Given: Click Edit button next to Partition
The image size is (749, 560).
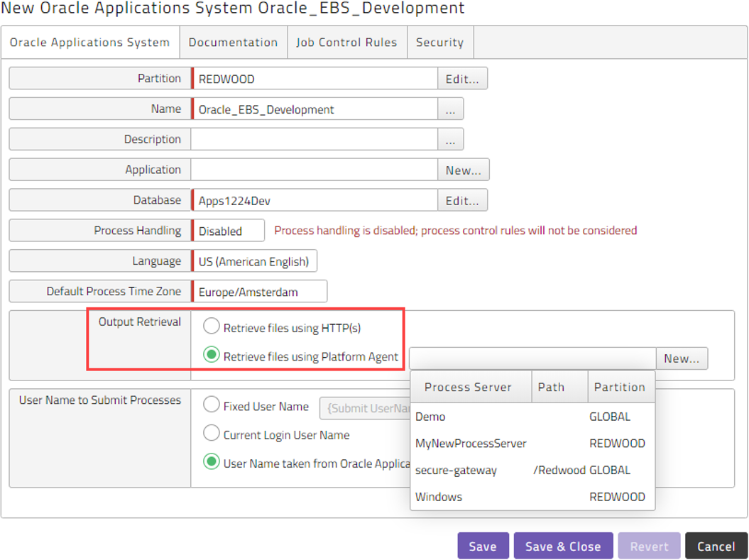Looking at the screenshot, I should point(462,79).
